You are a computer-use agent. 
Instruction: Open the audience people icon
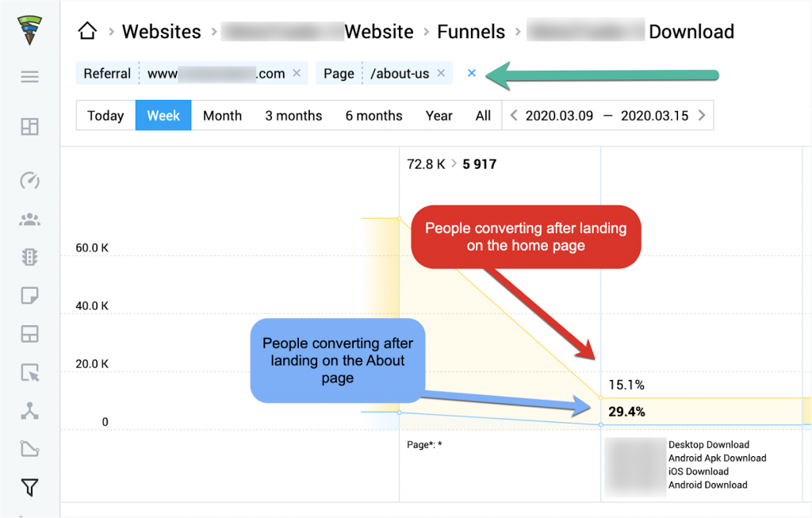click(x=29, y=220)
